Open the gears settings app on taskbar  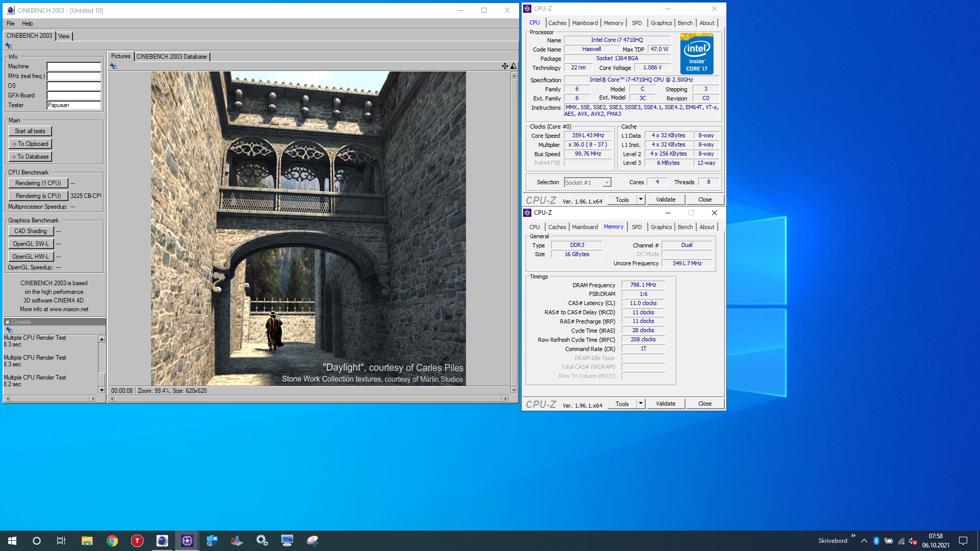coord(262,541)
